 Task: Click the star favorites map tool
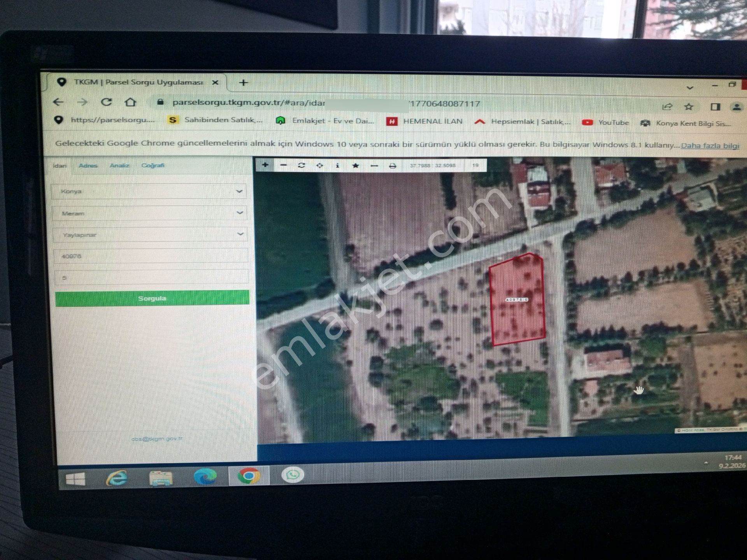point(355,165)
